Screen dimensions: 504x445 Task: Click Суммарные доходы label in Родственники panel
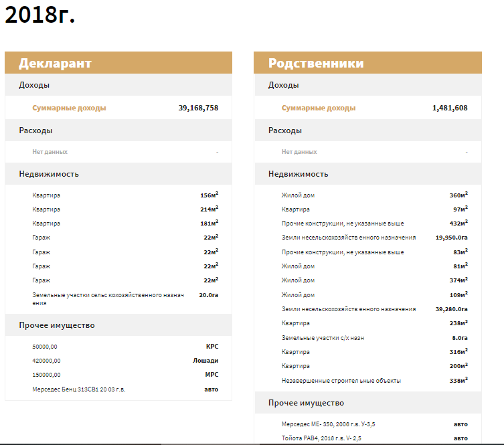pos(319,108)
